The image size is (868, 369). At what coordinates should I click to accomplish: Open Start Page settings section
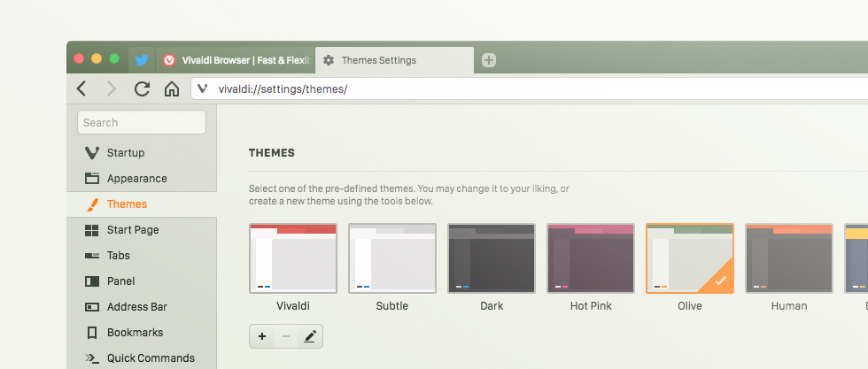tap(142, 229)
